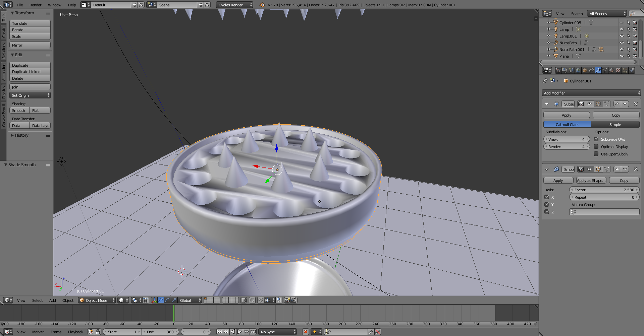Open the Render properties tab (camera icon)

(558, 70)
